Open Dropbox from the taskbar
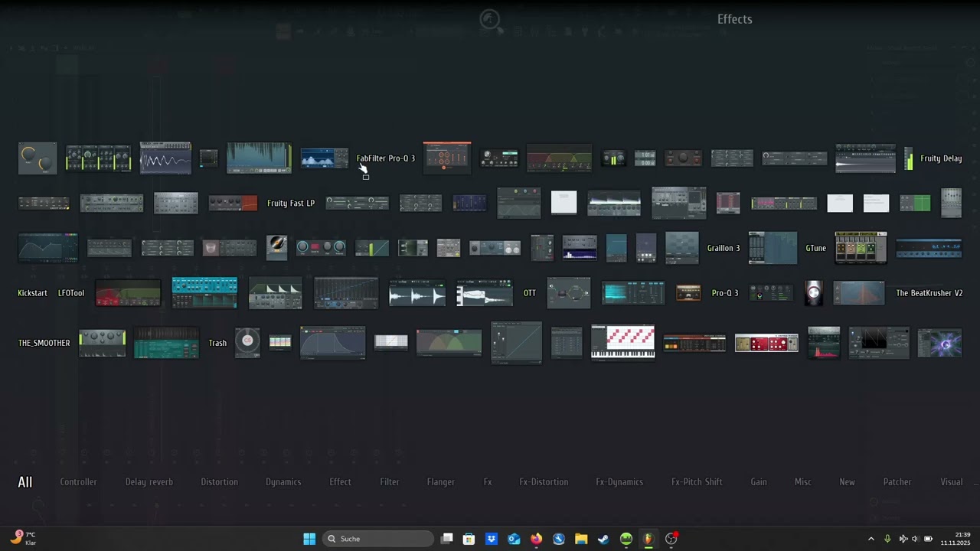980x551 pixels. [x=492, y=539]
